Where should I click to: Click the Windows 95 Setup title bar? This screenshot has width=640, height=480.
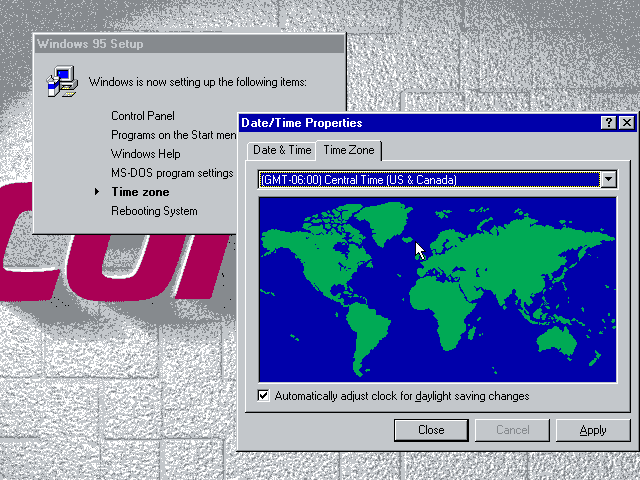[190, 44]
